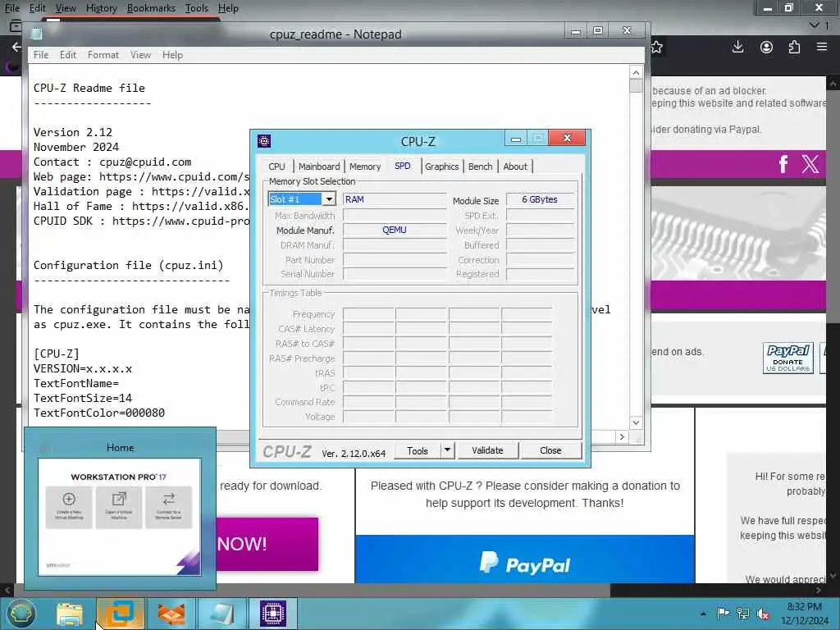The width and height of the screenshot is (840, 630).
Task: Open the browser extensions puzzle icon
Action: [794, 47]
